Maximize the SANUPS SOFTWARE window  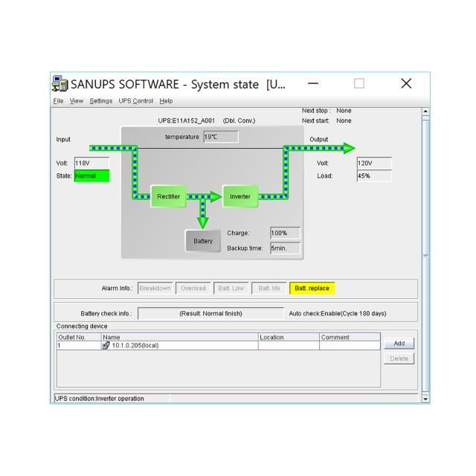click(x=359, y=83)
